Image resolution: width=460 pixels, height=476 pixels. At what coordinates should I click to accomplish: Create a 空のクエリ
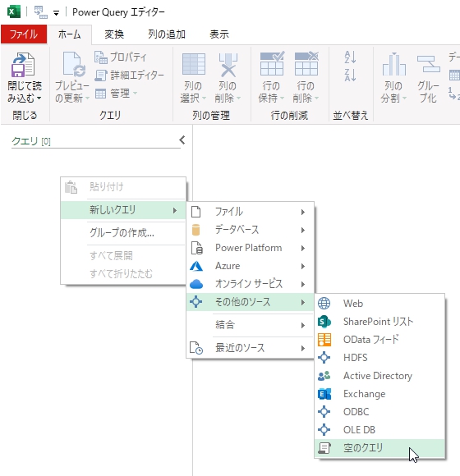coord(379,448)
